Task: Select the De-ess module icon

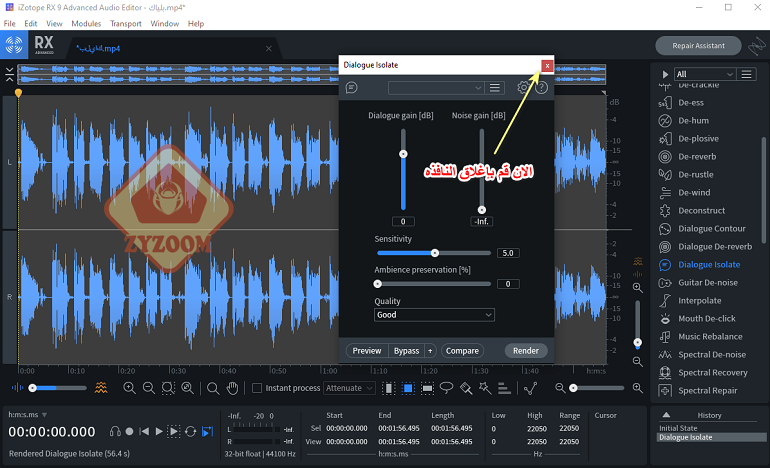Action: (x=665, y=103)
